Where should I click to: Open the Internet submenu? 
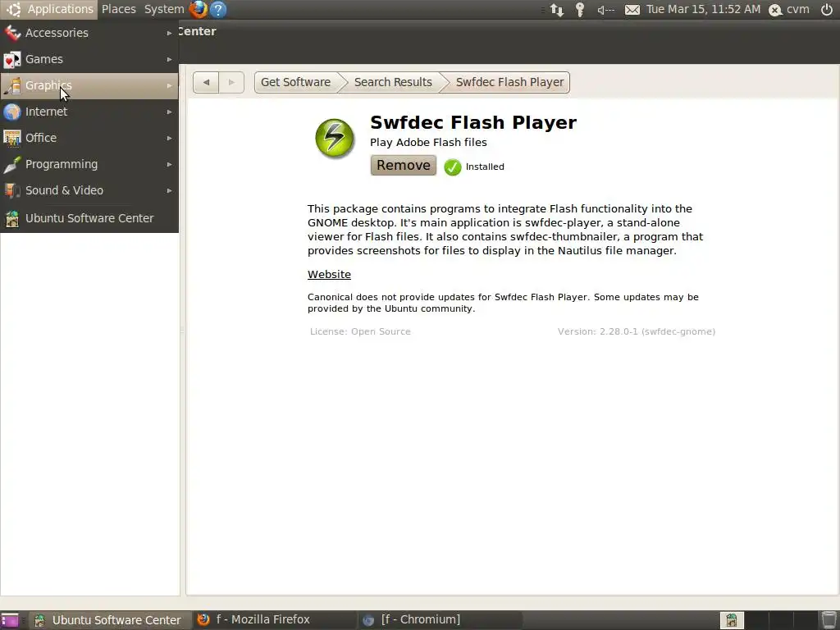tap(89, 112)
